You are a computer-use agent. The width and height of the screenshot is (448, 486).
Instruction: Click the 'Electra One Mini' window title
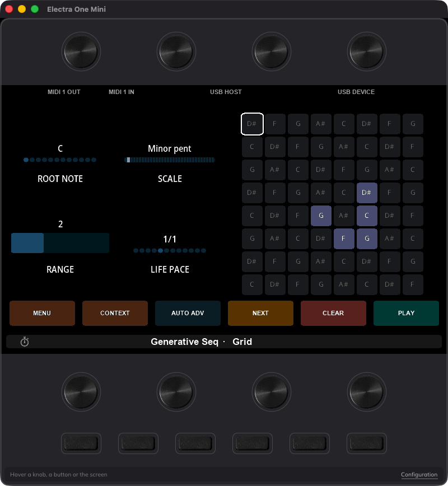pos(76,10)
